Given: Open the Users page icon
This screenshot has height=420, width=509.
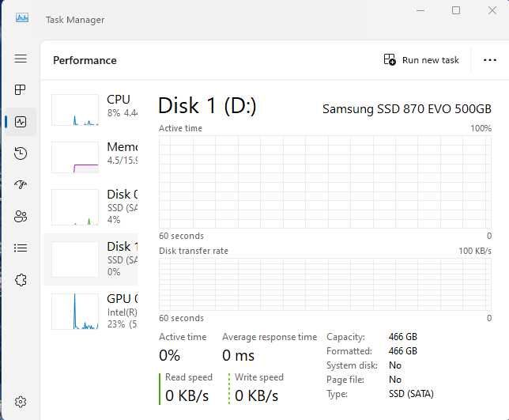Looking at the screenshot, I should tap(21, 217).
